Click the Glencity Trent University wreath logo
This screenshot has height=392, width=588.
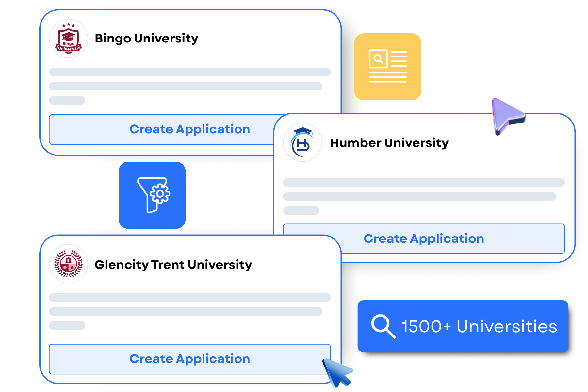69,264
